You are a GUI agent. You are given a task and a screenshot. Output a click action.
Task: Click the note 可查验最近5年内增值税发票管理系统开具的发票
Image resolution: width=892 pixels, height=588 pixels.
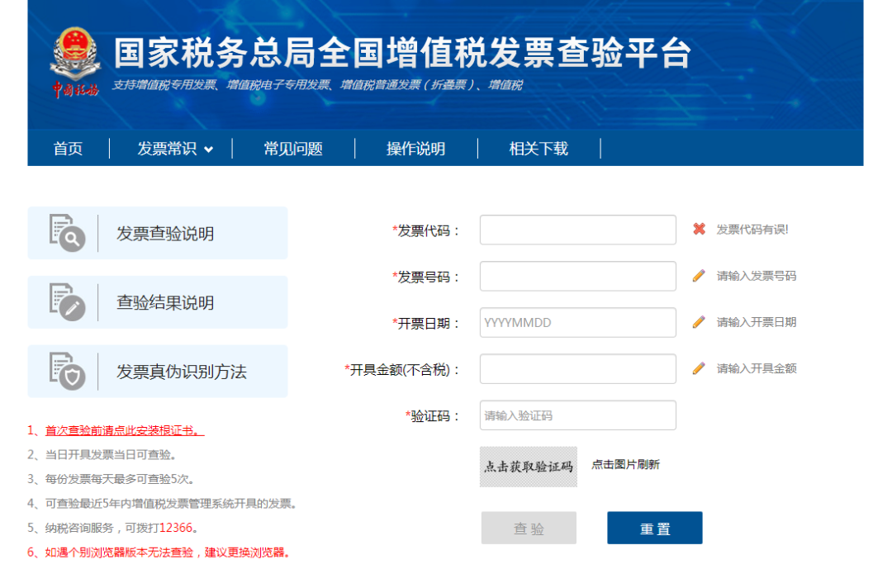pyautogui.click(x=171, y=504)
